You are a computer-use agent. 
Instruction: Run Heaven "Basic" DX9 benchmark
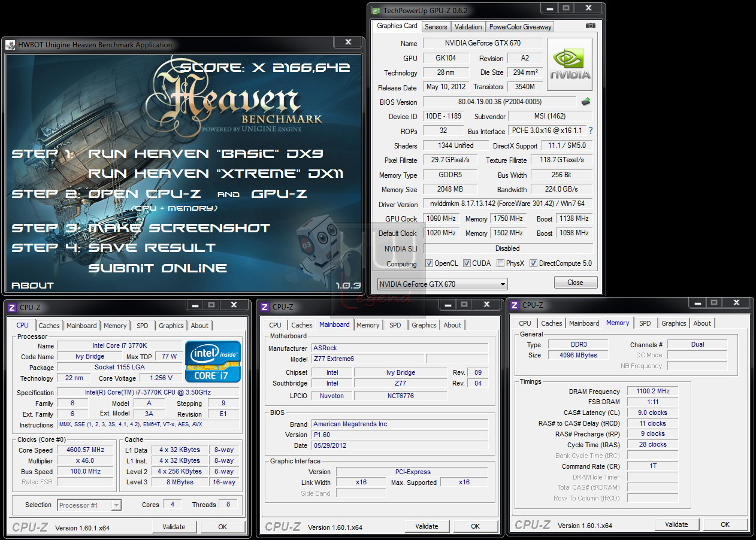click(205, 154)
